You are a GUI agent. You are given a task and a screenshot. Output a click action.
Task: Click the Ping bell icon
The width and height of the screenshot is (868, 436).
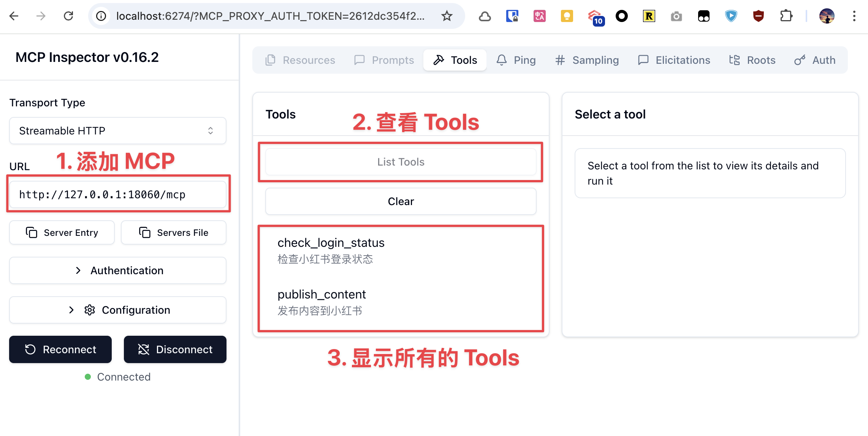click(x=502, y=60)
